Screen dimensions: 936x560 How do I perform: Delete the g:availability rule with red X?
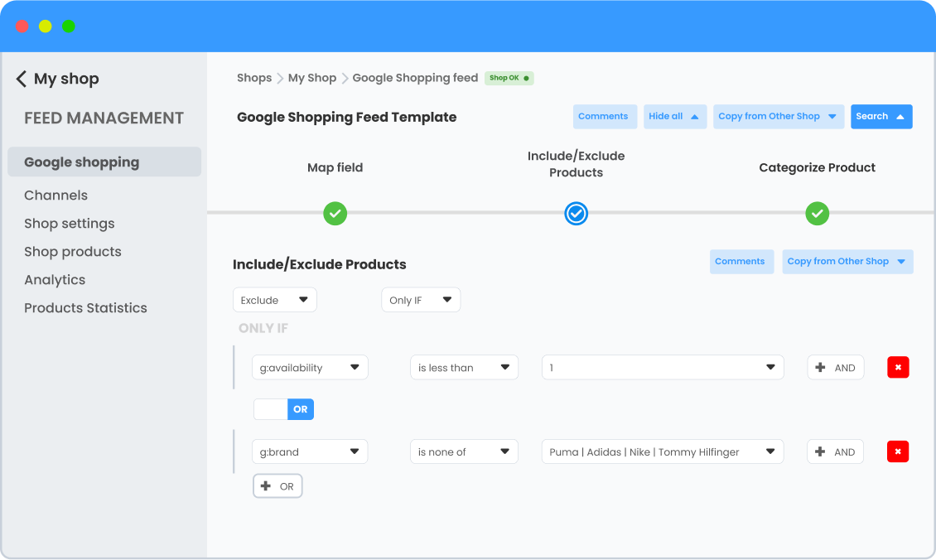point(898,368)
